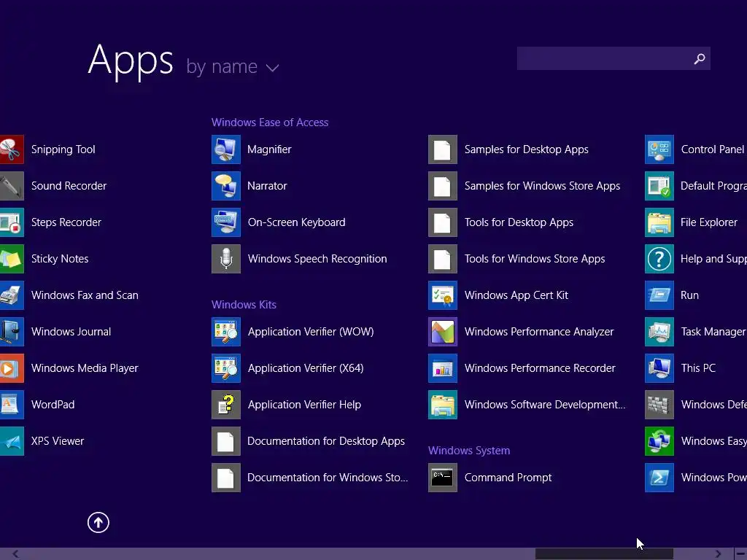Click the horizontal scrollbar right arrow
Viewport: 747px width, 560px height.
click(718, 554)
